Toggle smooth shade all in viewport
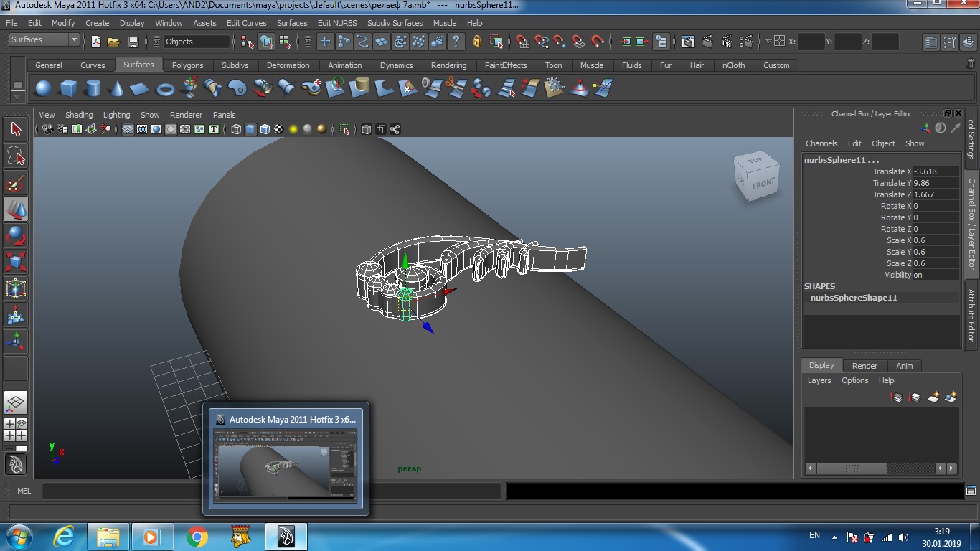Viewport: 980px width, 551px height. tap(250, 129)
